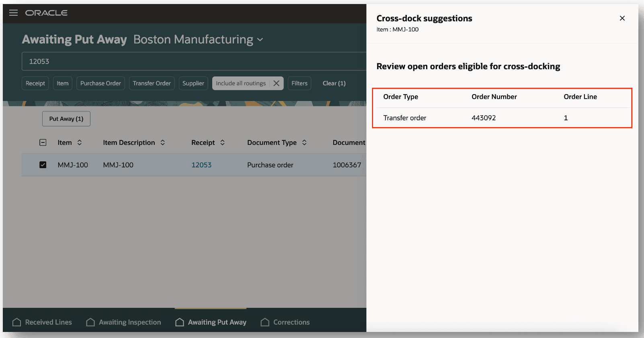This screenshot has width=644, height=338.
Task: Sort by Item column
Action: 80,142
